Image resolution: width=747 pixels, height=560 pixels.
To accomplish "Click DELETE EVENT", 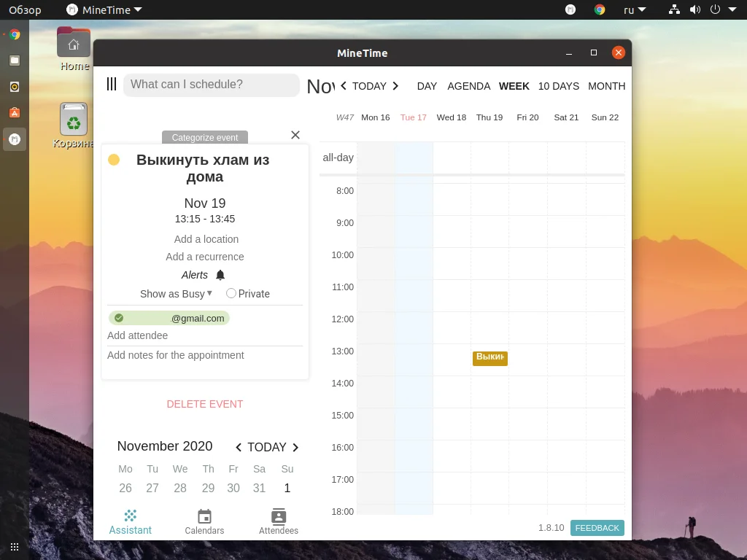I will pos(205,404).
